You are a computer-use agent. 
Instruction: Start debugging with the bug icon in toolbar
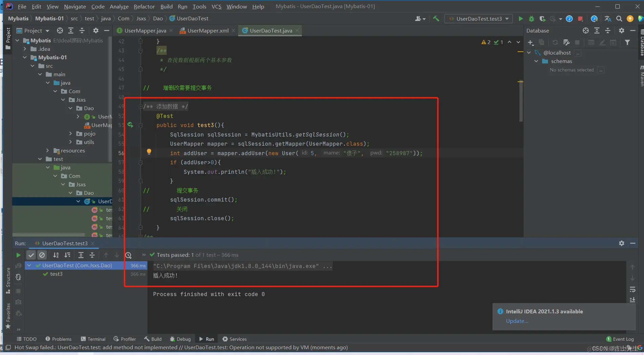(532, 19)
